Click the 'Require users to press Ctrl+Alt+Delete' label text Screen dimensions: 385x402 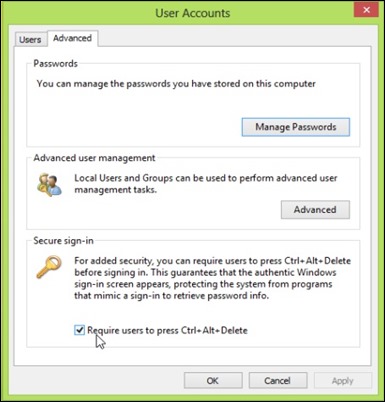[167, 330]
